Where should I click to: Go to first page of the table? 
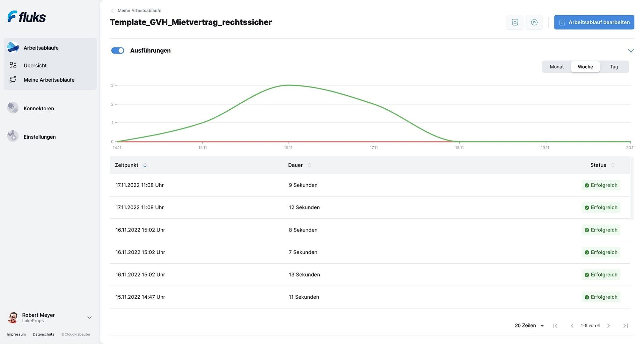coord(555,326)
